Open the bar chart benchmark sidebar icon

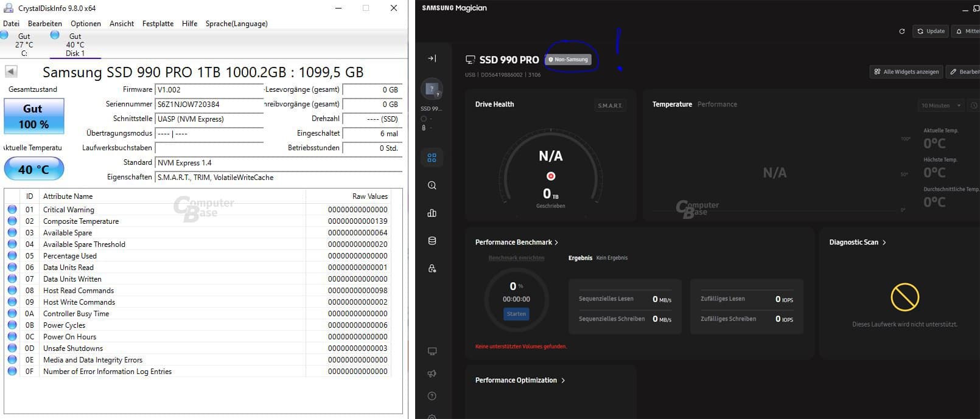(x=432, y=213)
